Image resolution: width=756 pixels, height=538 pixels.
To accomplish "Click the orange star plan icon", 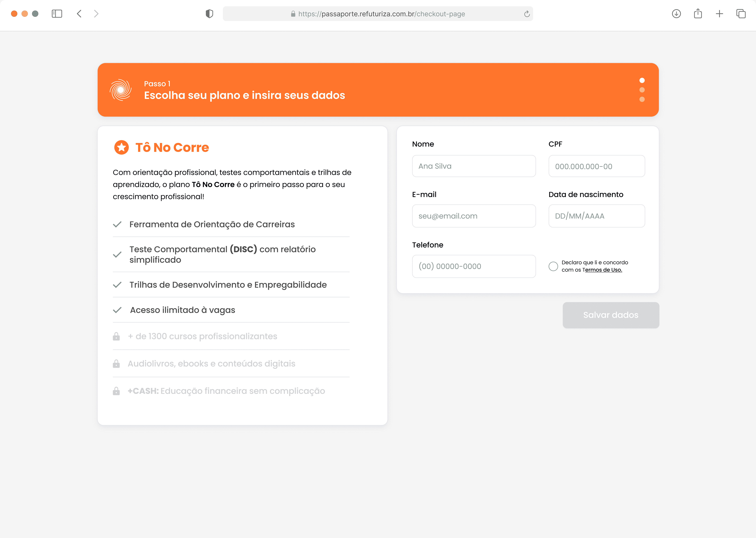I will point(122,147).
